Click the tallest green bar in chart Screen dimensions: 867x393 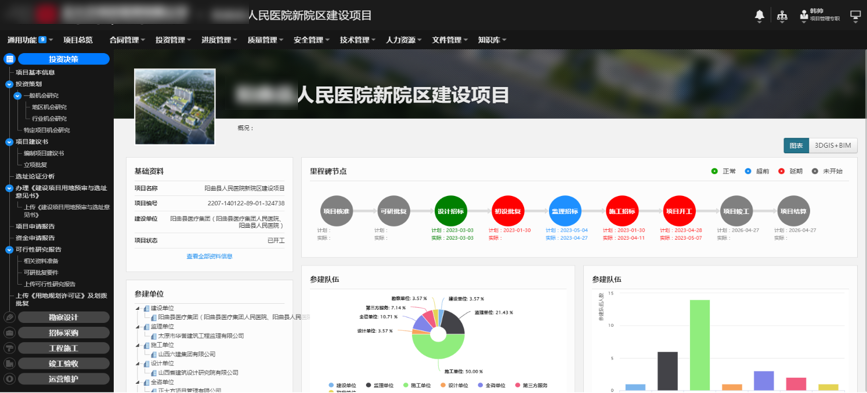[699, 345]
